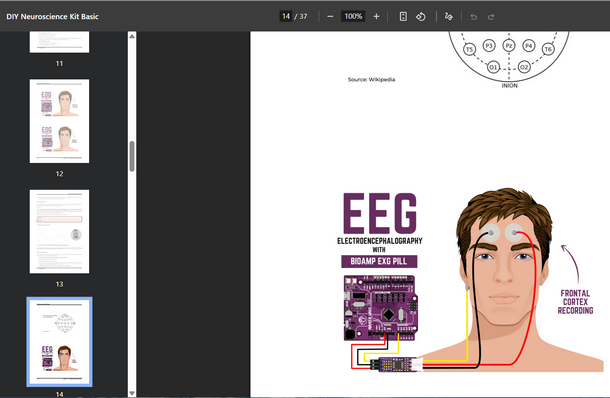
Task: Click the 'FRONTAL CORTEX RECORDING' label
Action: [575, 302]
